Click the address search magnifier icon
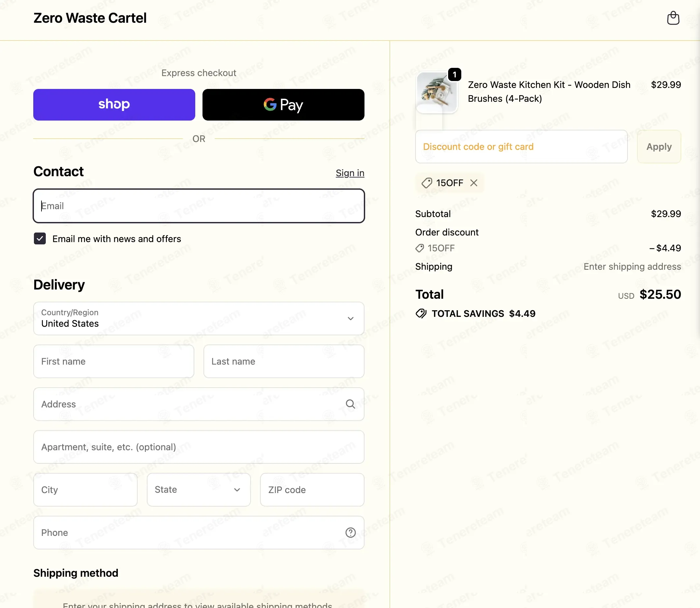Screen dimensions: 700x608 point(350,404)
